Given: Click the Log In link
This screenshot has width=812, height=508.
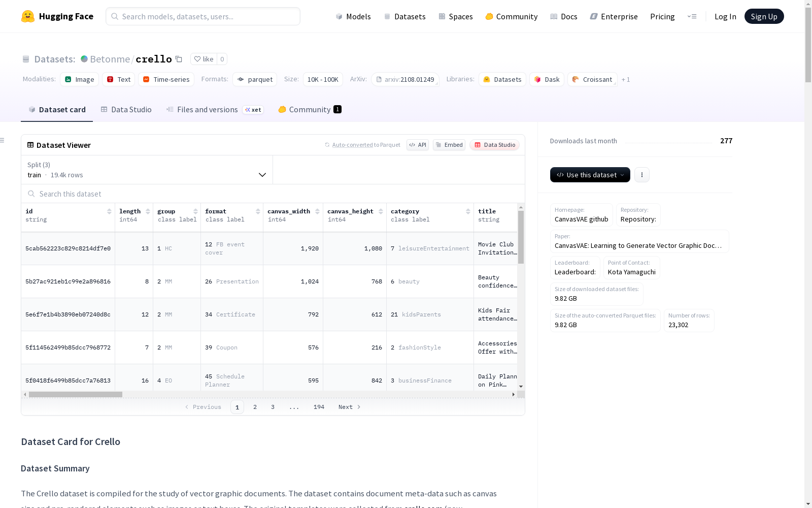Looking at the screenshot, I should tap(725, 16).
